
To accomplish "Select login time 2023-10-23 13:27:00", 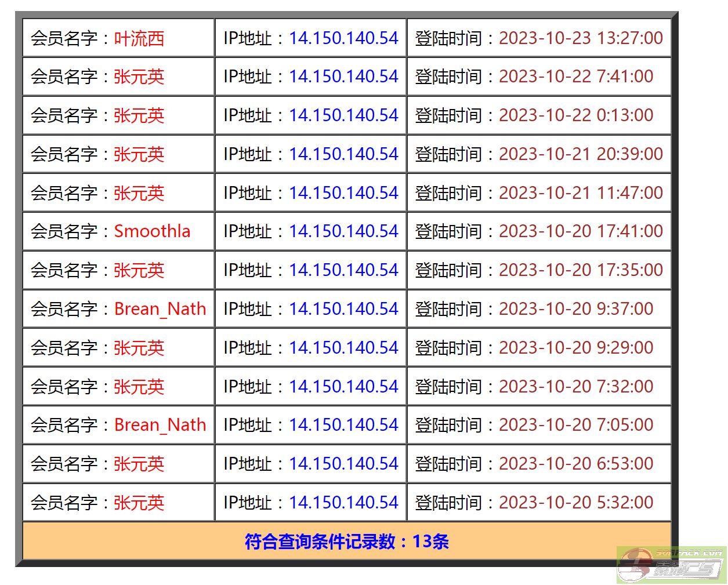I will coord(581,38).
